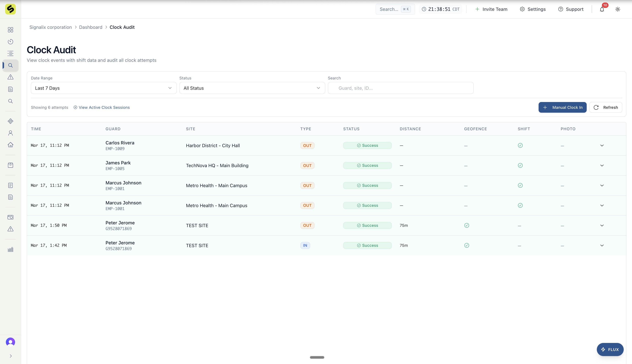Expand Carlos Rivera row details

(x=602, y=145)
